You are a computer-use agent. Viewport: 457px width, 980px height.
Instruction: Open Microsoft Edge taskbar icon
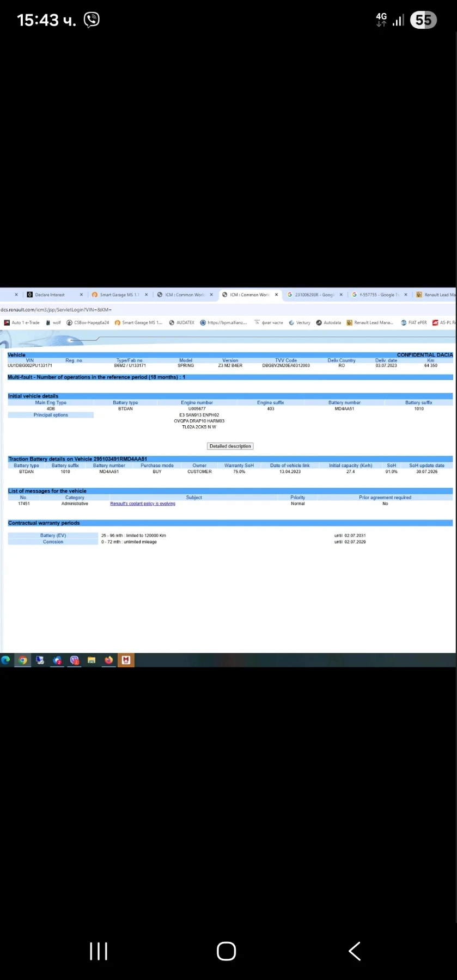6,660
